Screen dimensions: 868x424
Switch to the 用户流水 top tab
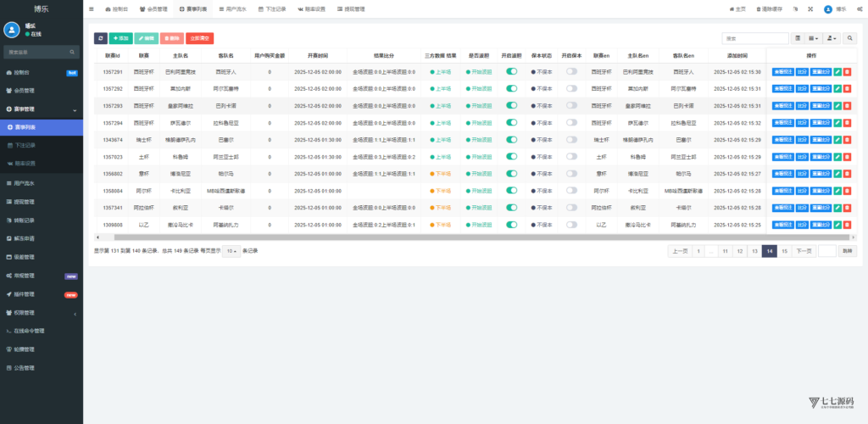(x=232, y=9)
